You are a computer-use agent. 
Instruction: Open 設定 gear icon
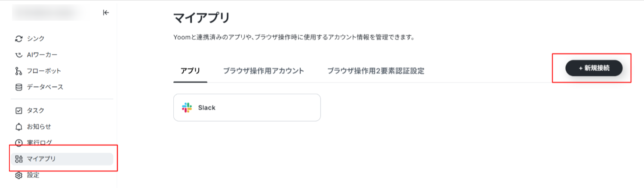(x=18, y=175)
